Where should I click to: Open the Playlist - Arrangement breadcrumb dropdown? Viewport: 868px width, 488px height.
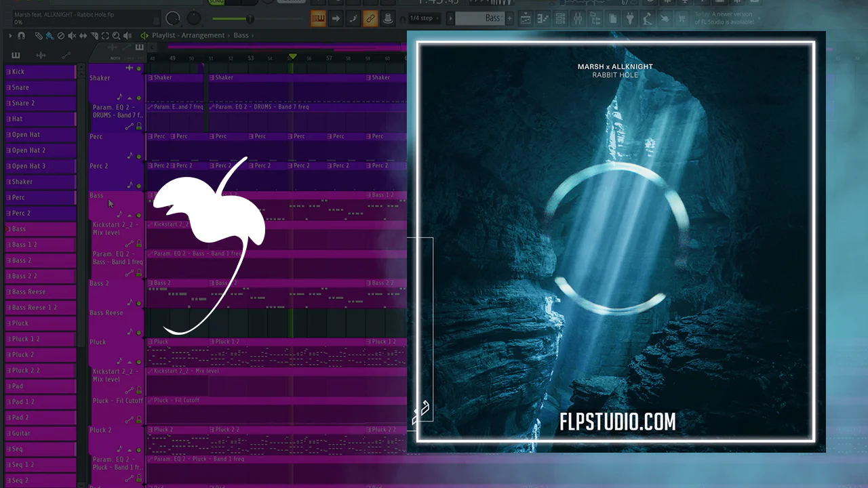[189, 35]
